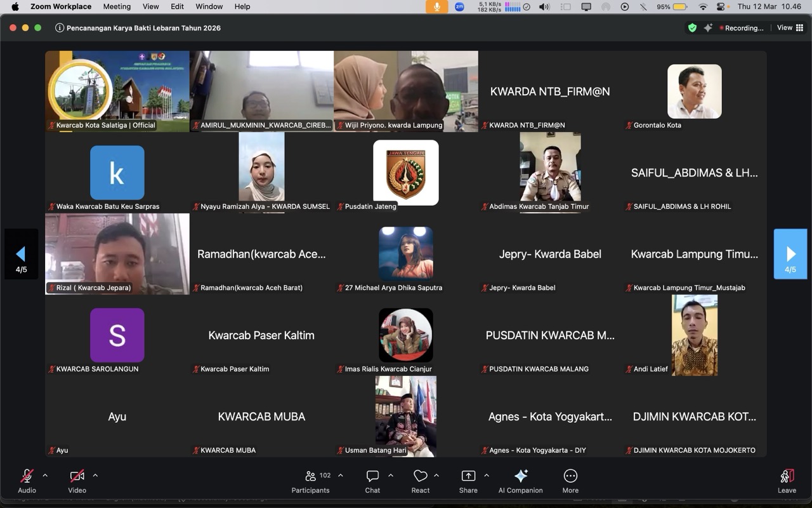The image size is (812, 508).
Task: Open meeting info icon beside title
Action: point(60,28)
